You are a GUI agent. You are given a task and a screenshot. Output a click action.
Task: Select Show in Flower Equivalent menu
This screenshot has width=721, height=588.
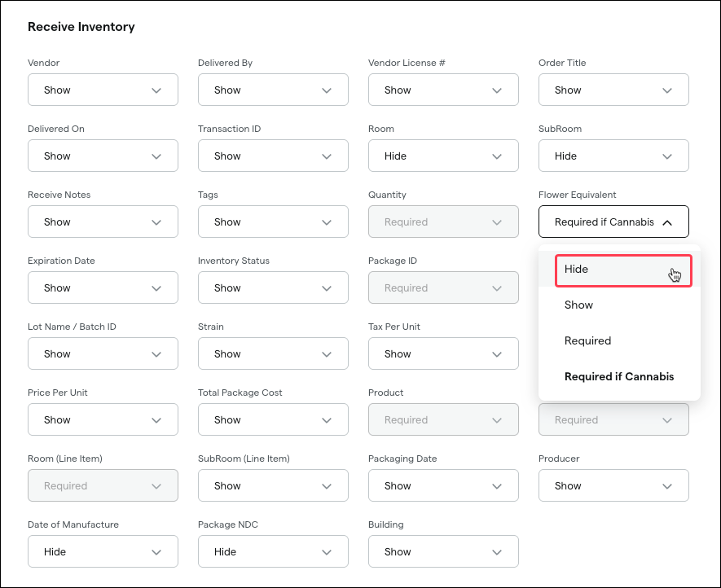[x=619, y=305]
